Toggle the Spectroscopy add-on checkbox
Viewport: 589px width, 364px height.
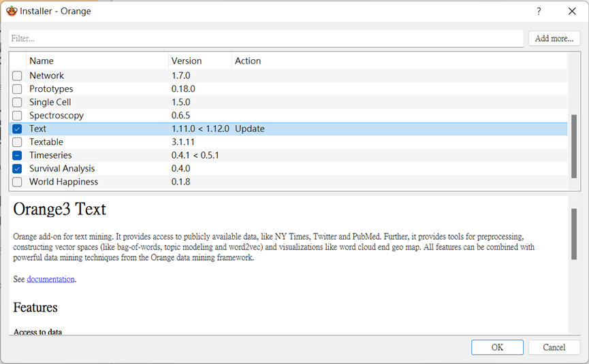click(17, 116)
